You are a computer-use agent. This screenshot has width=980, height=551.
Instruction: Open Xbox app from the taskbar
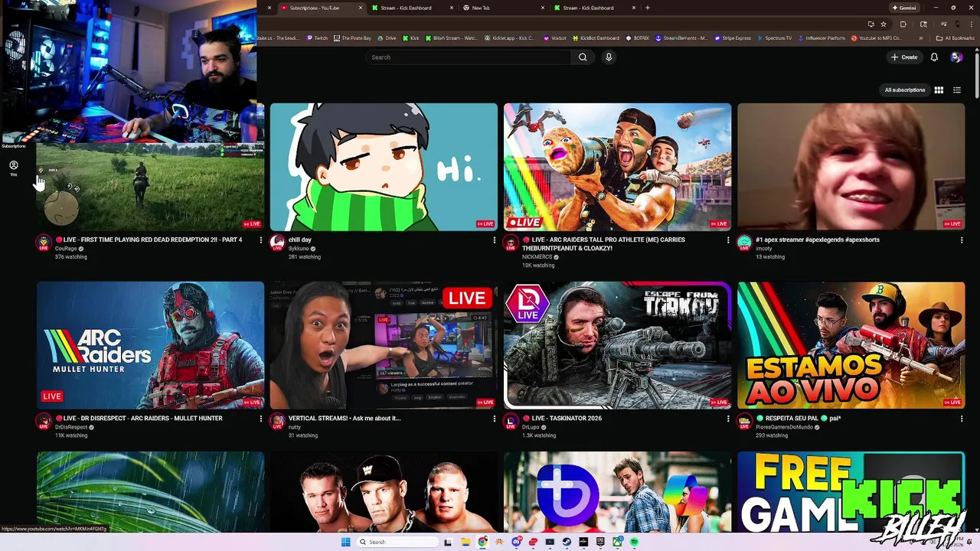[x=618, y=542]
